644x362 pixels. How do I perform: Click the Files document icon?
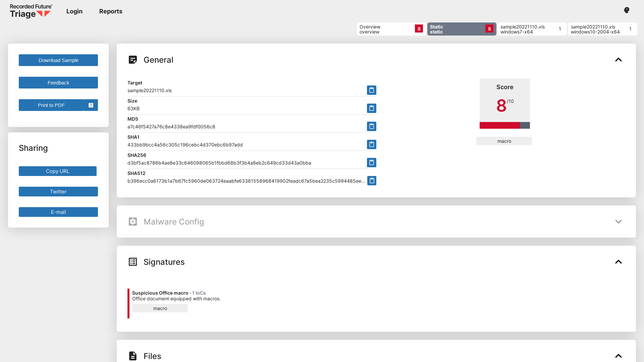point(133,356)
